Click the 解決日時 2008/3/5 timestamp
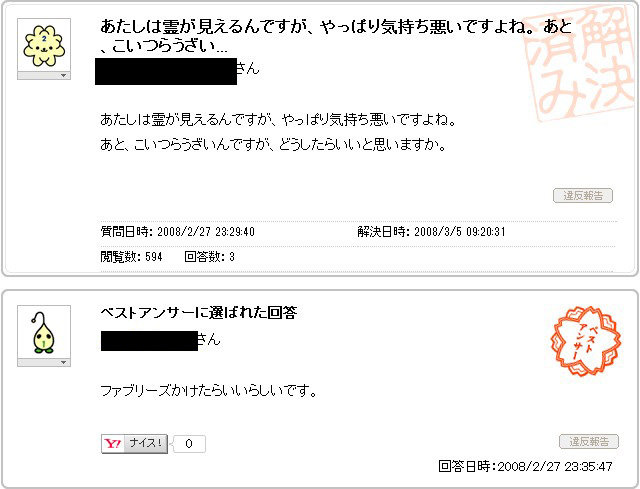Viewport: 640px width, 489px height. pyautogui.click(x=431, y=232)
